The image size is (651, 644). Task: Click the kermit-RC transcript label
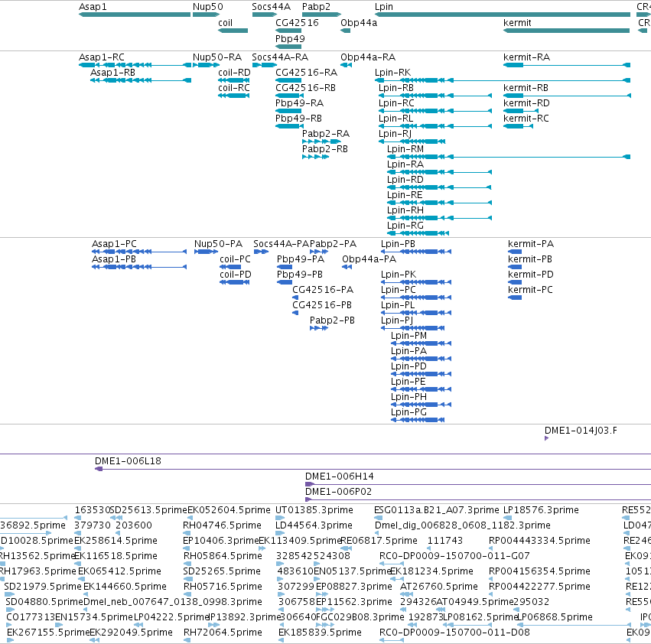pos(526,119)
